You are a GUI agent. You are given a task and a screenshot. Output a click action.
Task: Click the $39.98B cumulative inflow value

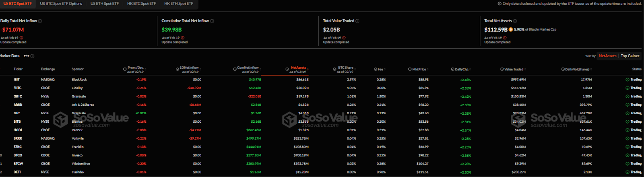tap(171, 30)
